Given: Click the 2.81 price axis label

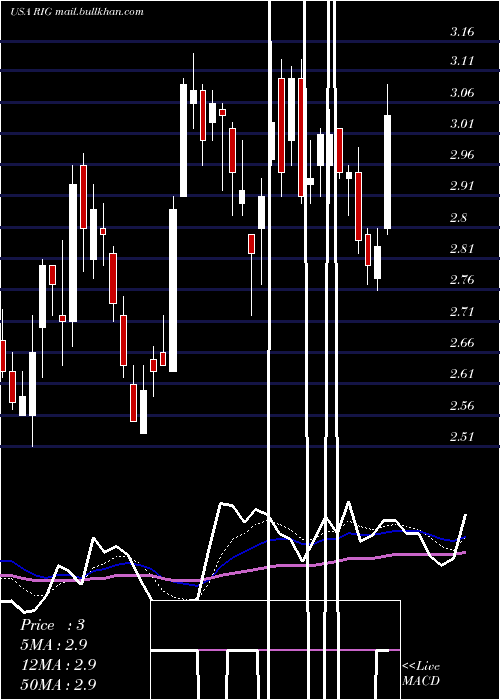Looking at the screenshot, I should [462, 249].
